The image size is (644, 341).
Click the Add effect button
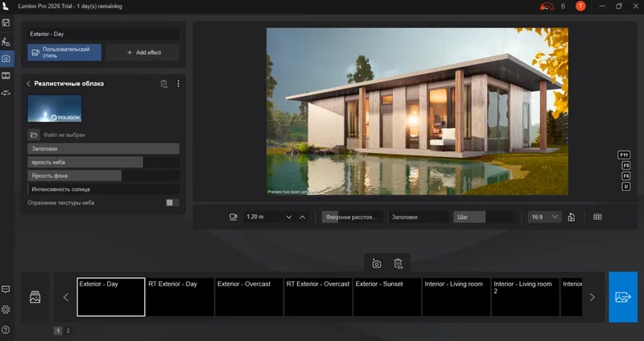tap(142, 52)
